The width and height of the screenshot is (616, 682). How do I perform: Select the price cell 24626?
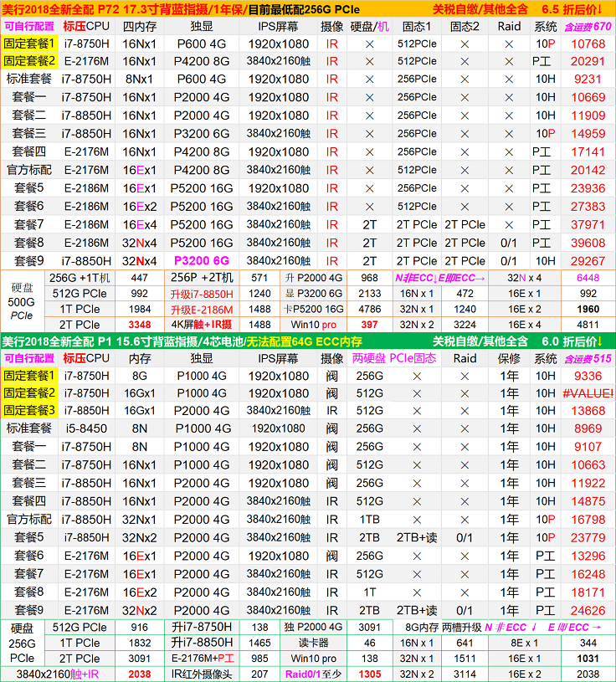[x=588, y=610]
